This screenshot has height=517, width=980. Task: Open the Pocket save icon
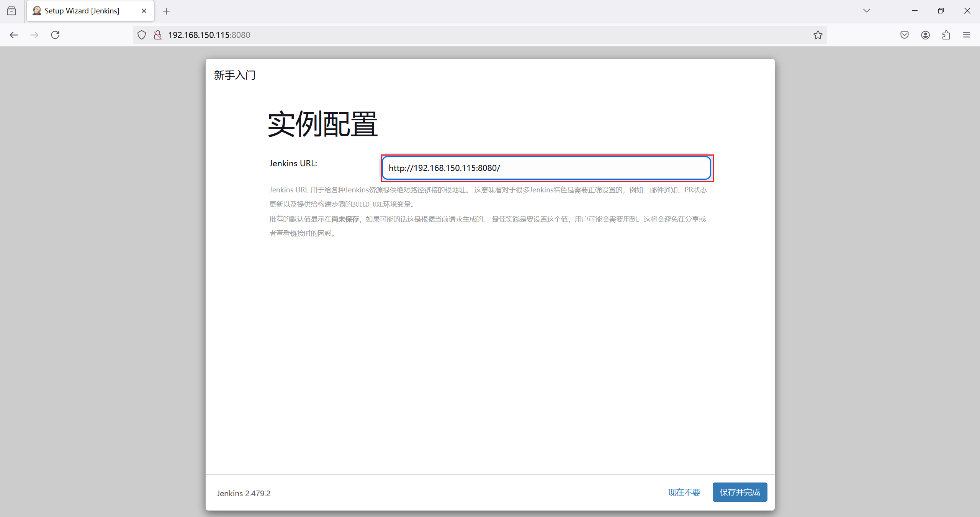pyautogui.click(x=904, y=35)
